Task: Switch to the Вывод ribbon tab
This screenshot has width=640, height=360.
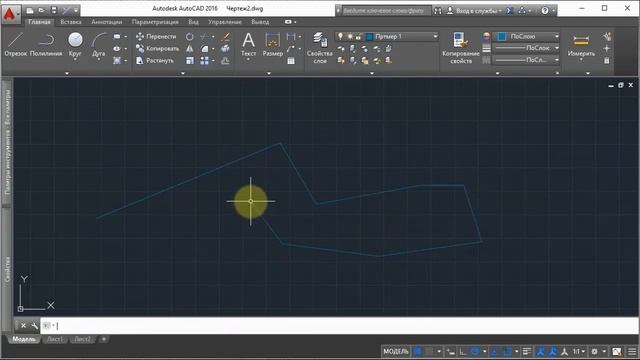Action: coord(260,22)
